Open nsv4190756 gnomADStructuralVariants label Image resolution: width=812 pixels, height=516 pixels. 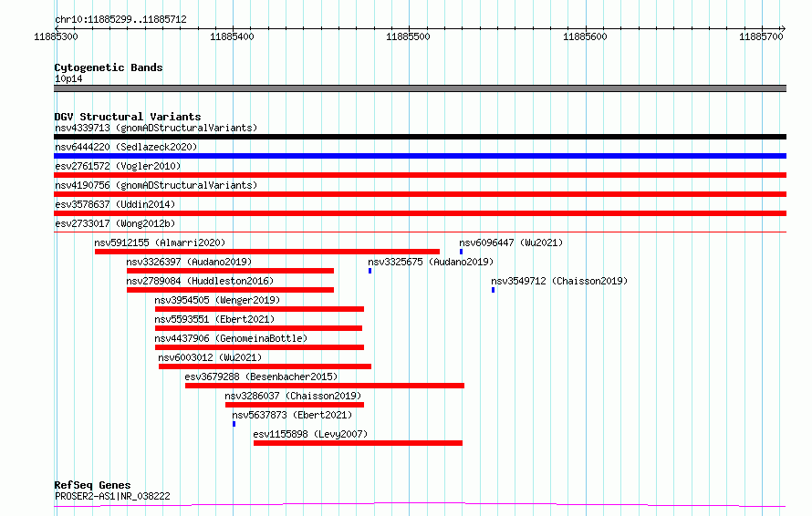(156, 185)
